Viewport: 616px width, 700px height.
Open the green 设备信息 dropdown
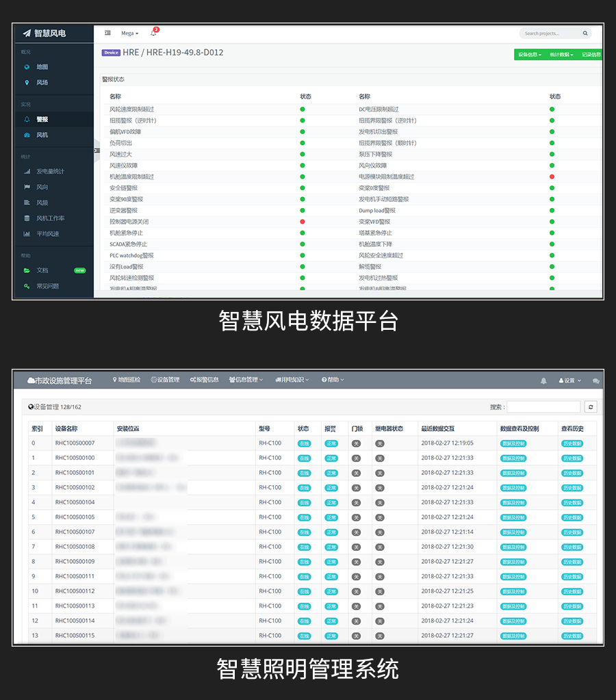[x=529, y=55]
